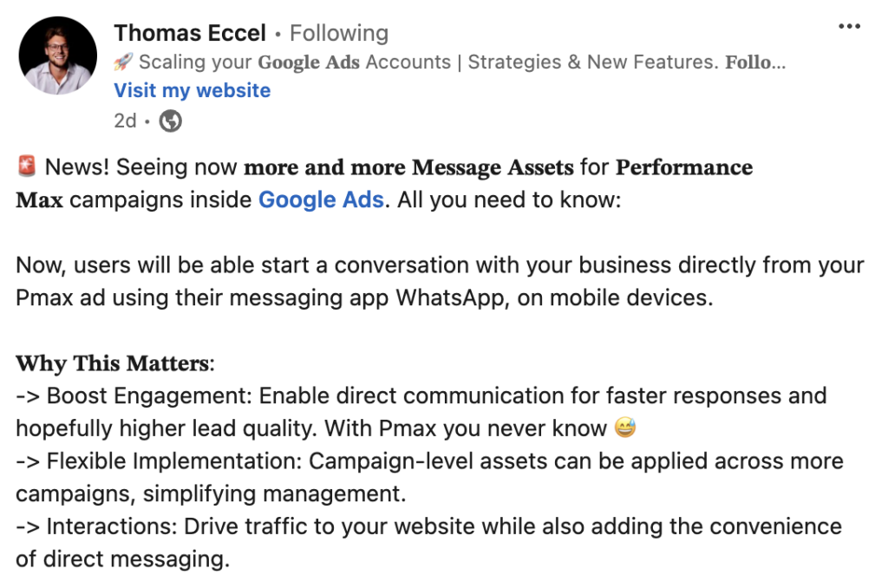Click the red news alert emoji
888x588 pixels.
pyautogui.click(x=26, y=166)
